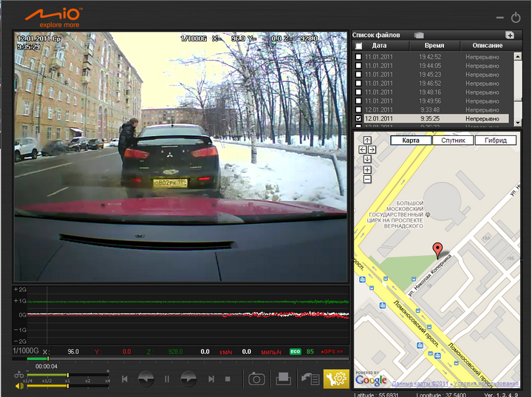This screenshot has height=397, width=532.
Task: Click the add file plus icon
Action: pos(509,35)
